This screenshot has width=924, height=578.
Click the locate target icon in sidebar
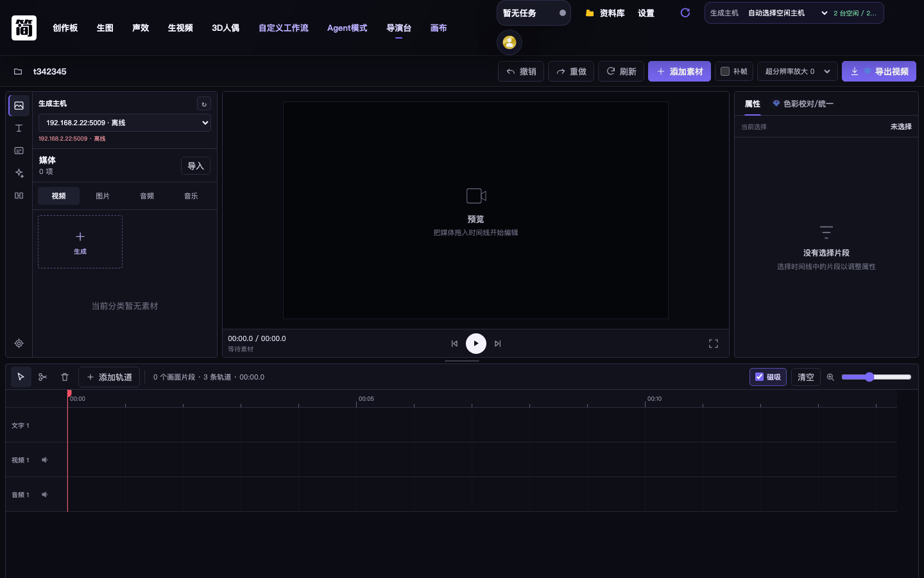[x=19, y=344]
